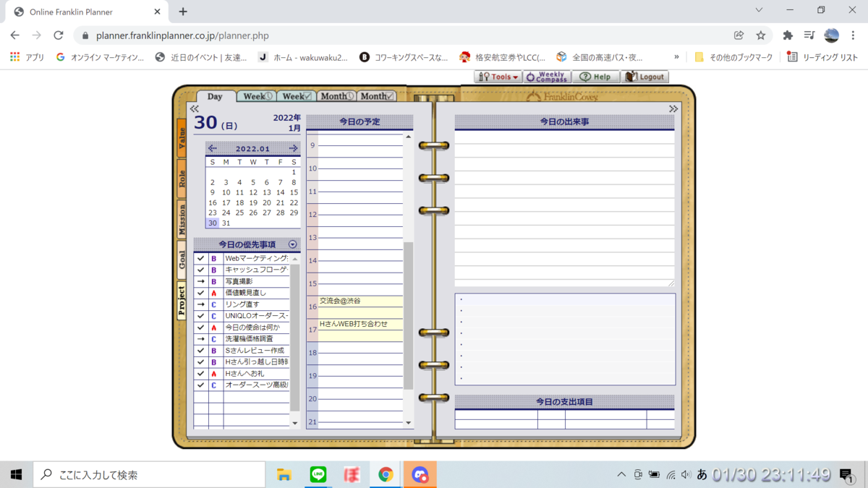Switch to the Day tab

215,96
